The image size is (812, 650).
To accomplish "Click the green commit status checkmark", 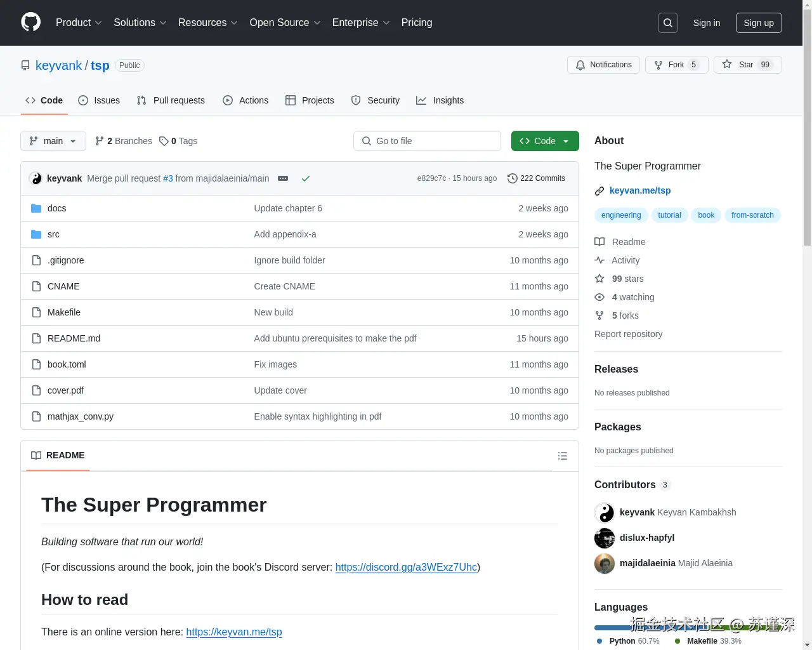I will 306,178.
